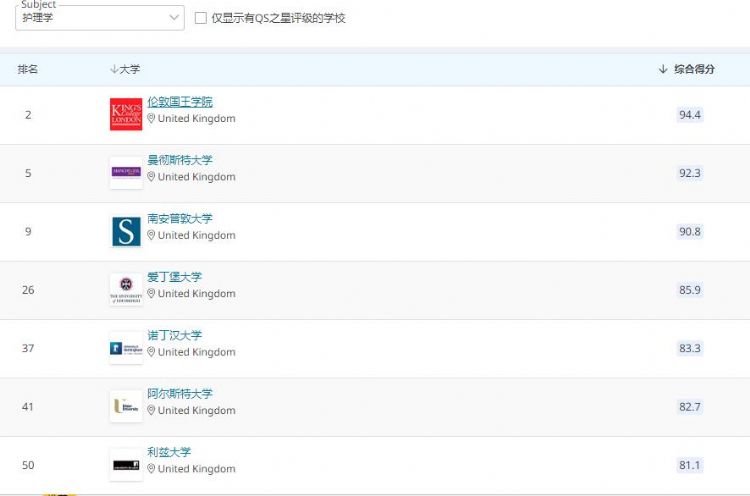Click rank number 2
Image resolution: width=750 pixels, height=496 pixels.
[x=28, y=115]
